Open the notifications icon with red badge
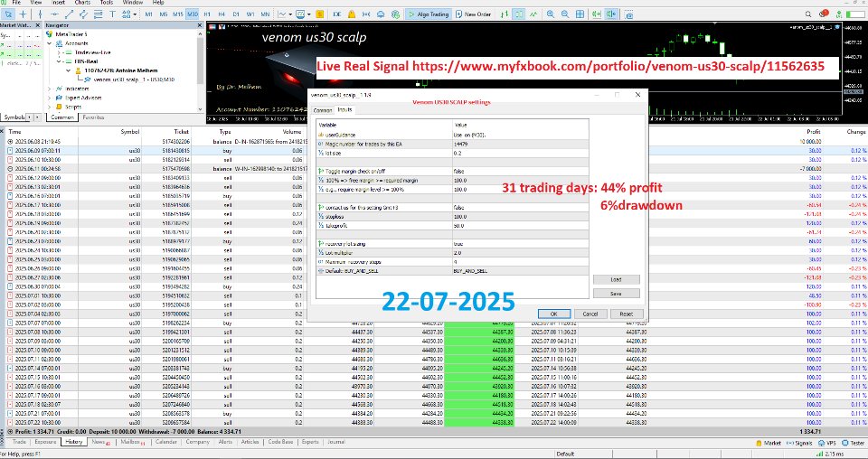Image resolution: width=868 pixels, height=459 pixels. (823, 14)
